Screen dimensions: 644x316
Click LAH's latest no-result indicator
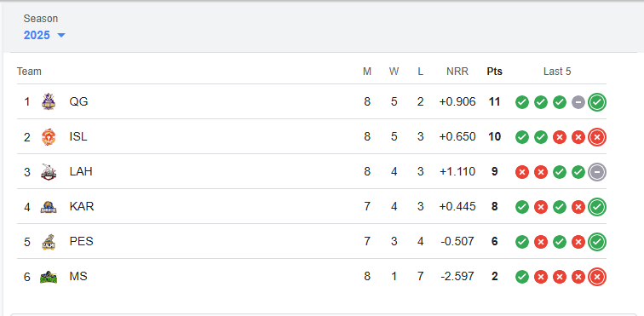(x=597, y=172)
